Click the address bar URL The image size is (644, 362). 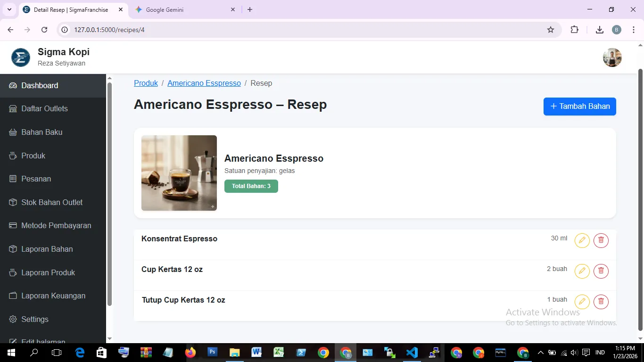109,30
